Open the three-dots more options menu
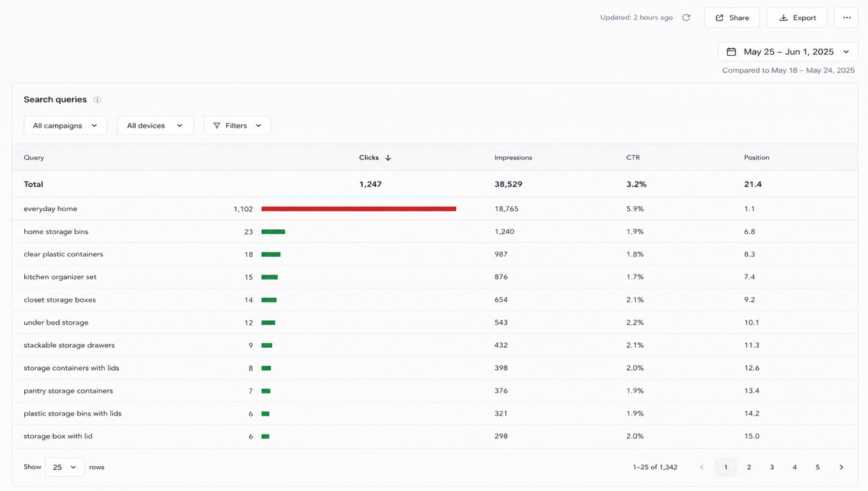868x491 pixels. coord(846,17)
